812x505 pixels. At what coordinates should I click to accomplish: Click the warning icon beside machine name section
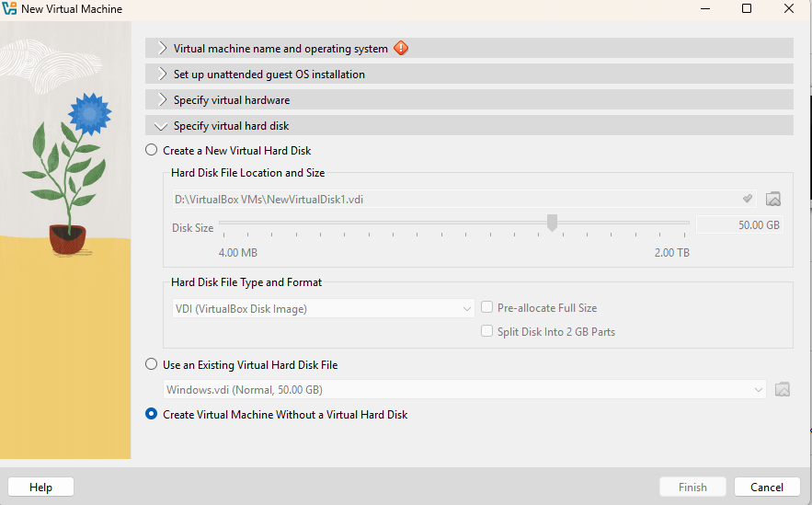[401, 48]
